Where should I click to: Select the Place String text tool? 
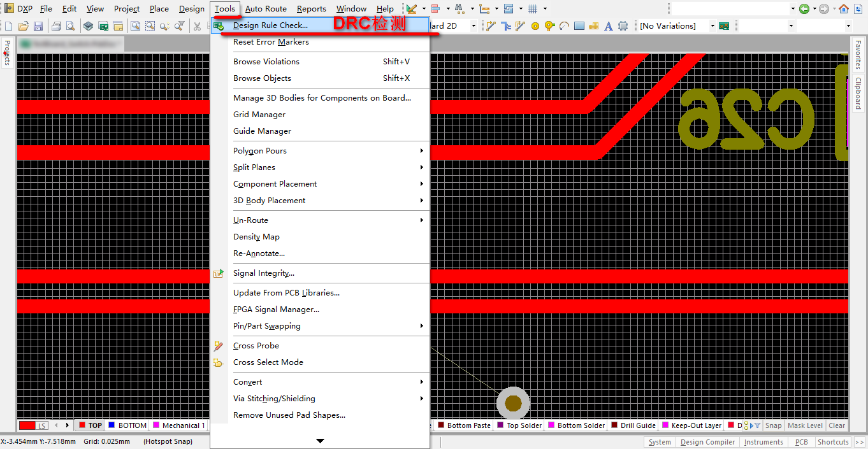tap(608, 26)
